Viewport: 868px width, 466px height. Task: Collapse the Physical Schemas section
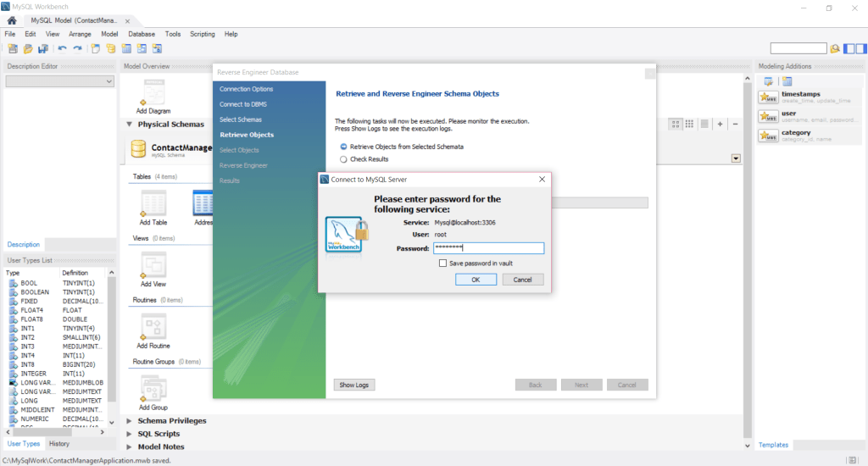(x=129, y=125)
